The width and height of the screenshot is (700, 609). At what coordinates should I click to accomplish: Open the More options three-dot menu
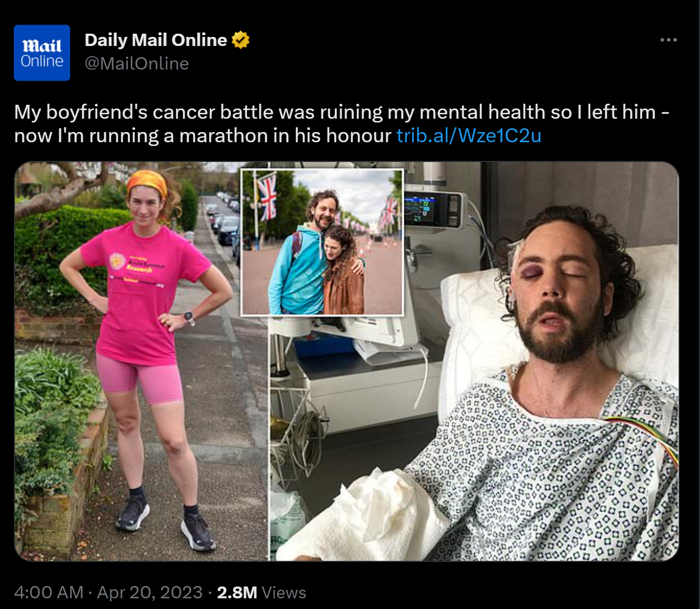point(668,40)
